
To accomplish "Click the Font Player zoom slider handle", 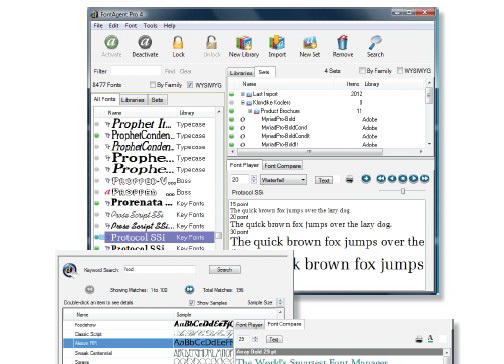I will pos(403,191).
